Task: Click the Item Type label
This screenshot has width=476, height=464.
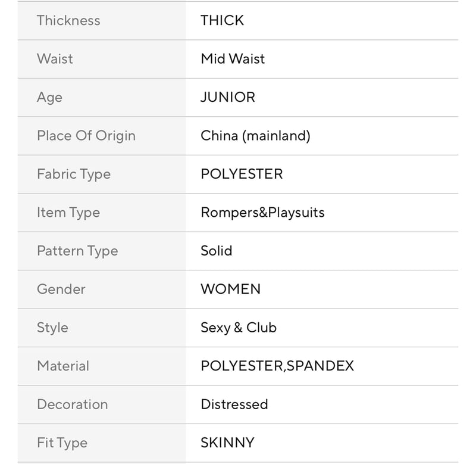Action: click(x=68, y=213)
